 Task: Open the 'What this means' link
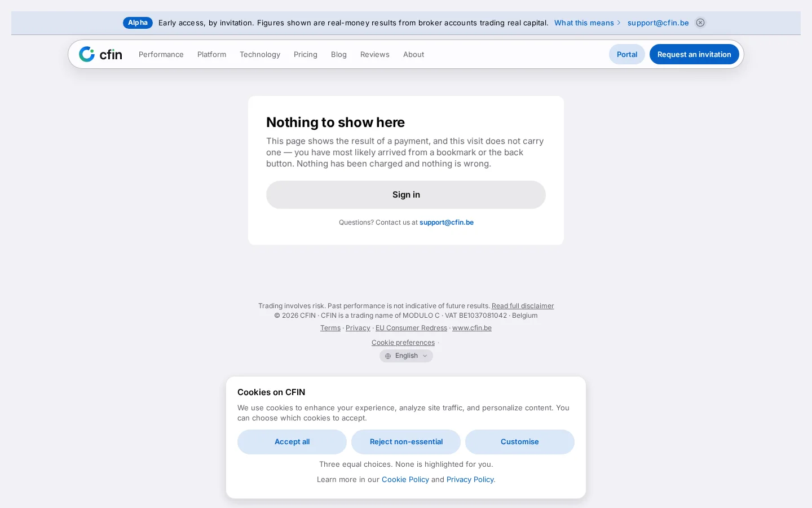587,23
